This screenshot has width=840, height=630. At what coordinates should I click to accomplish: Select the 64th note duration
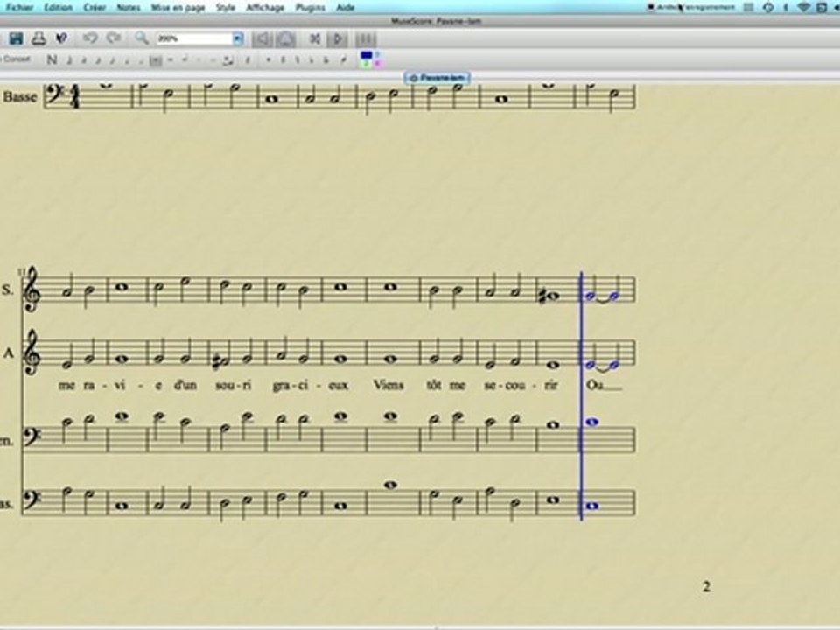coord(69,60)
